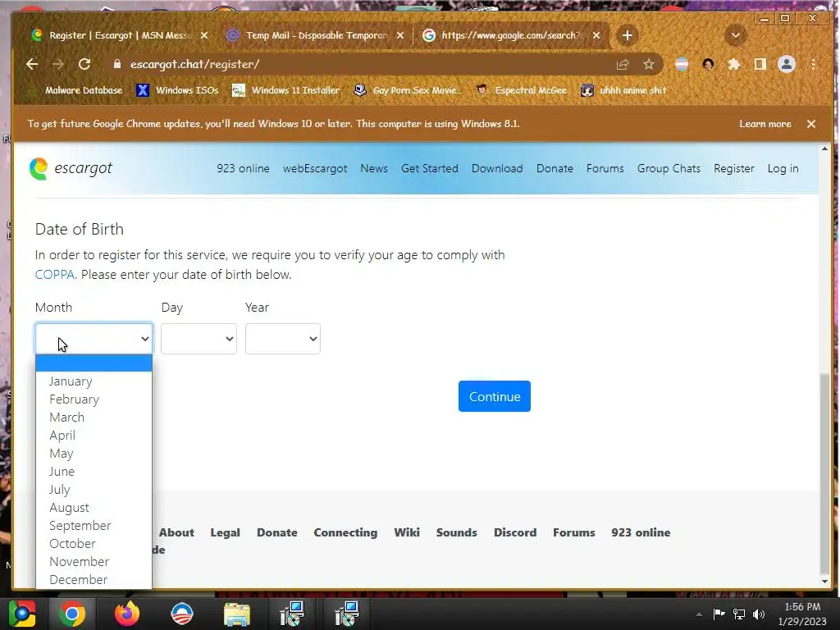This screenshot has width=840, height=630.
Task: Click webEscargot in the site navigation
Action: coord(315,168)
